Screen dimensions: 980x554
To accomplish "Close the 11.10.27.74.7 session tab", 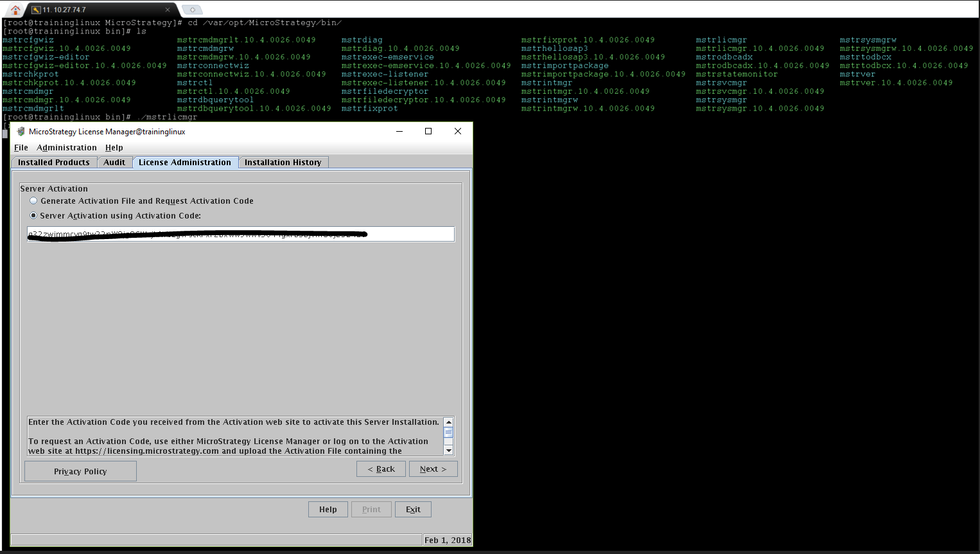I will 168,10.
